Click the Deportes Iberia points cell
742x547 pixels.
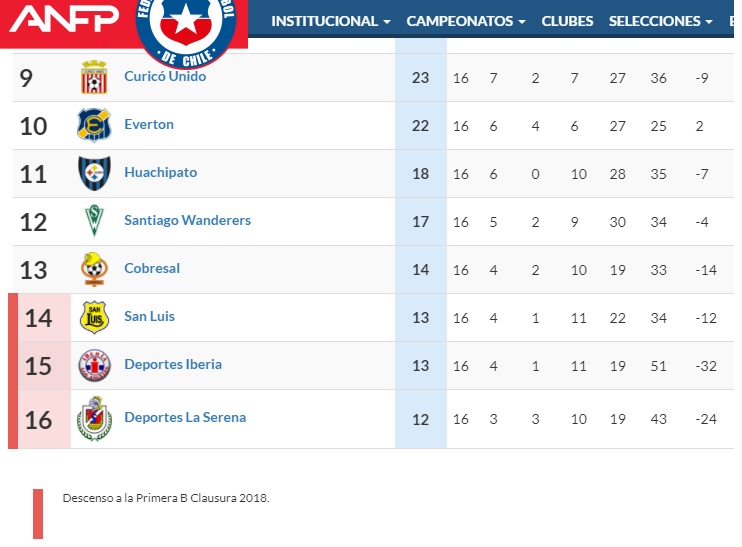[421, 366]
